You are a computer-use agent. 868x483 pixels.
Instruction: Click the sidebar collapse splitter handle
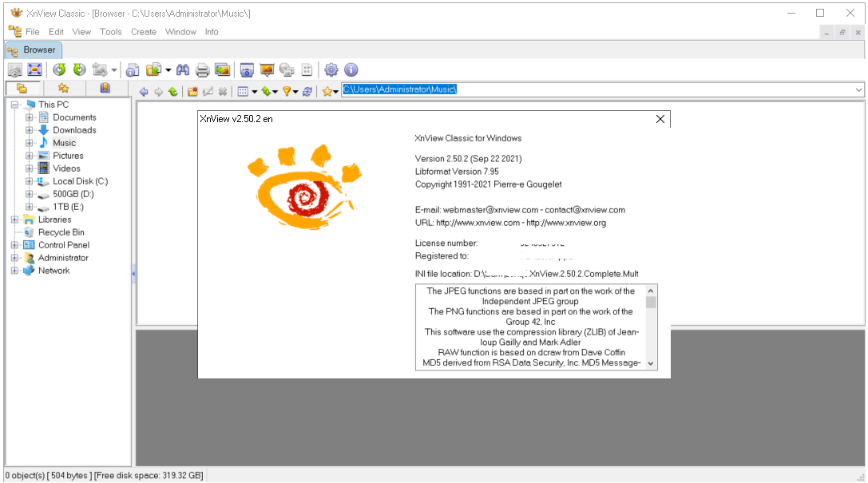click(133, 273)
